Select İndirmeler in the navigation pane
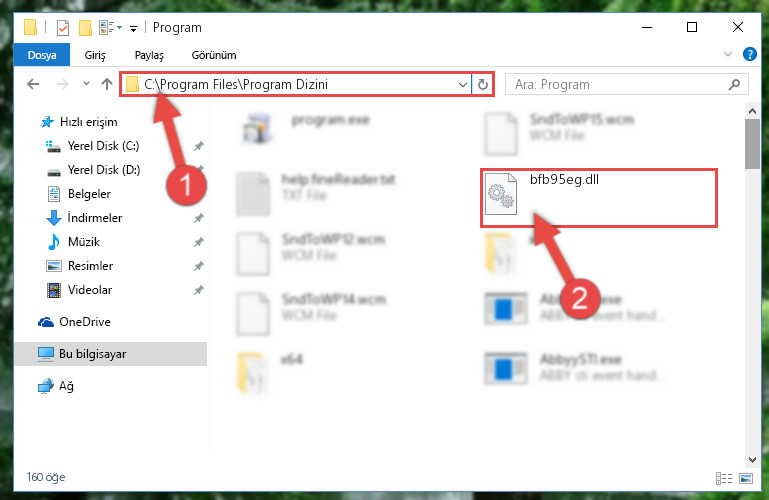 [95, 218]
